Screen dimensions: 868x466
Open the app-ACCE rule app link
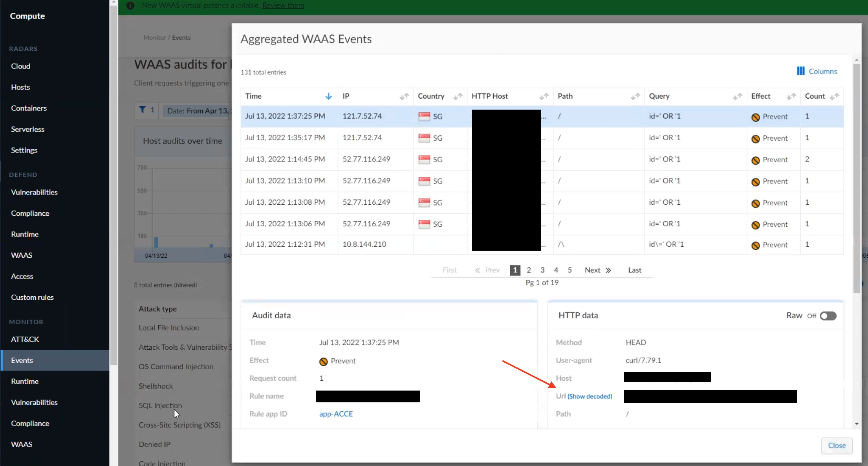336,414
